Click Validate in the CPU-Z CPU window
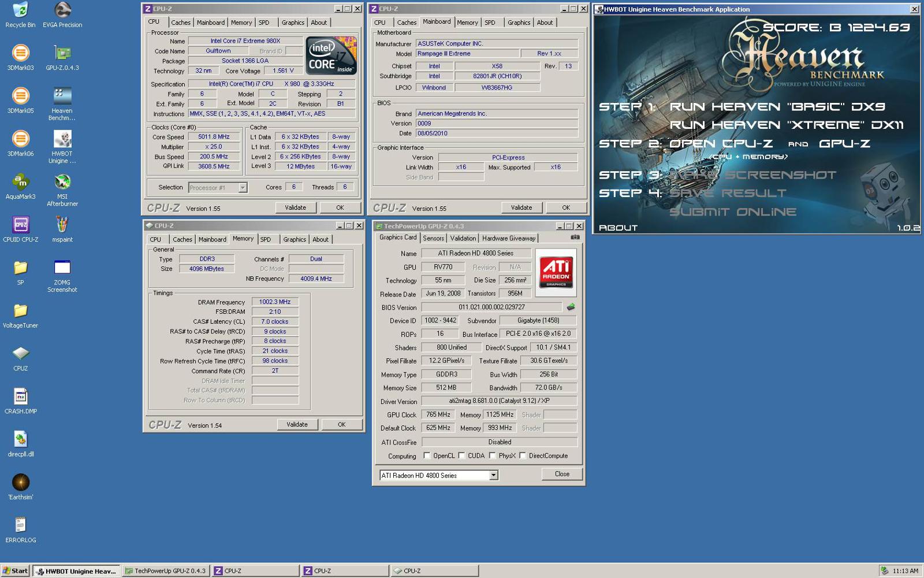 pos(295,208)
